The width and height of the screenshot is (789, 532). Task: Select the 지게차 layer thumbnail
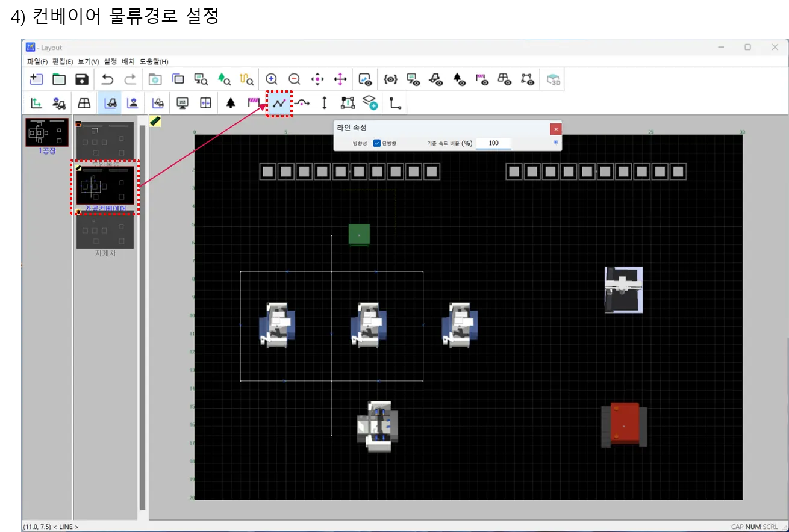click(105, 230)
